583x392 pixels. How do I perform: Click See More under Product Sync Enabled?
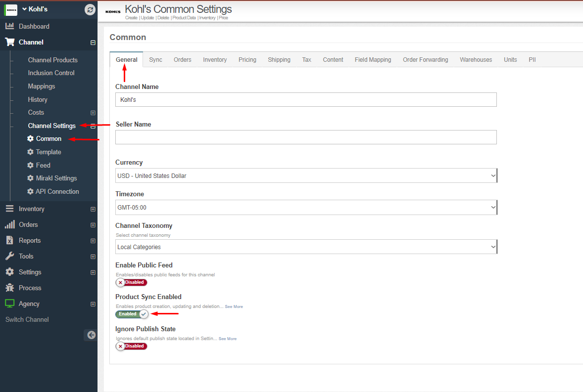(x=234, y=306)
